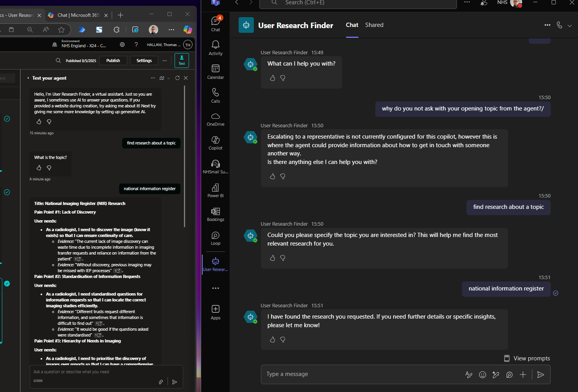
Task: Open browser Extensions puzzle icon
Action: [x=116, y=30]
